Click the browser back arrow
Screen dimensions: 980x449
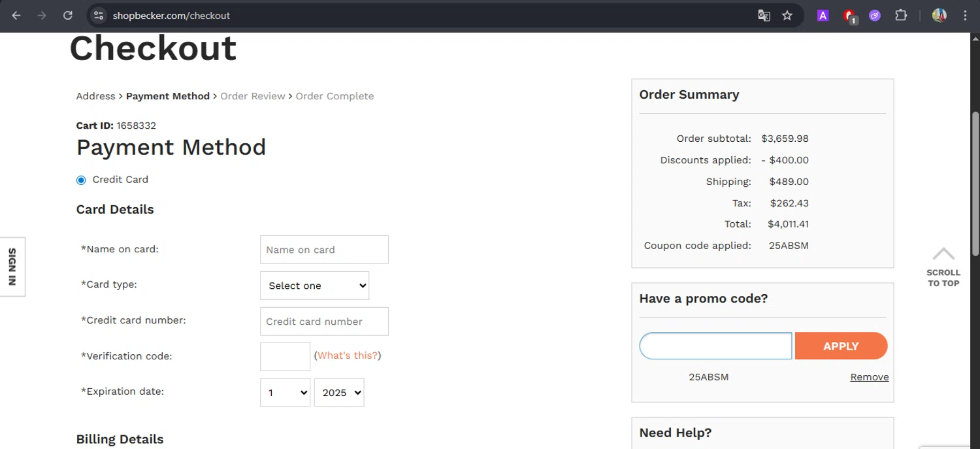click(x=16, y=16)
